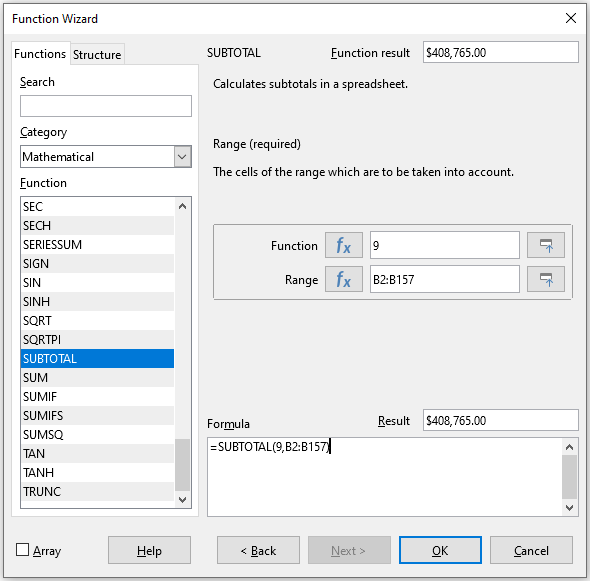Click the Function result field

500,52
